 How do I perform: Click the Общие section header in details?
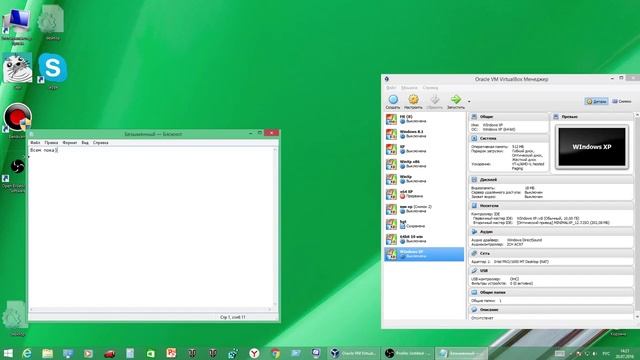508,117
